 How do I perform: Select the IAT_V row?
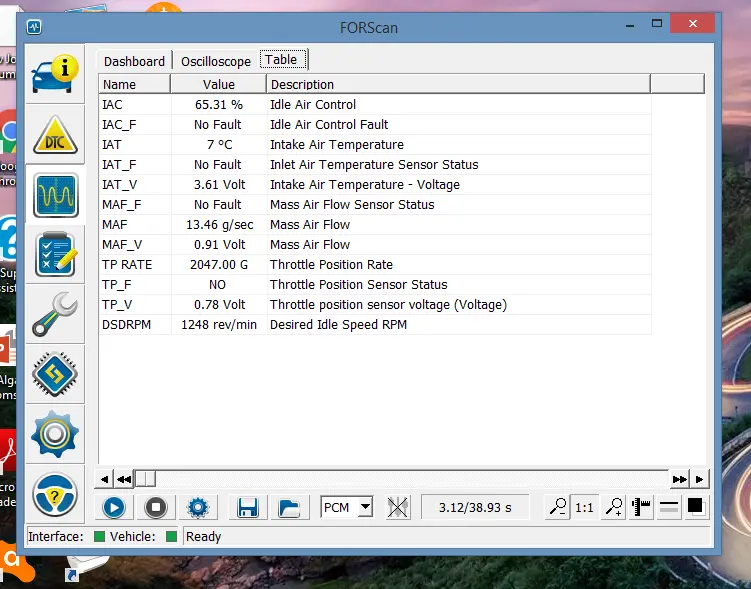pyautogui.click(x=375, y=185)
